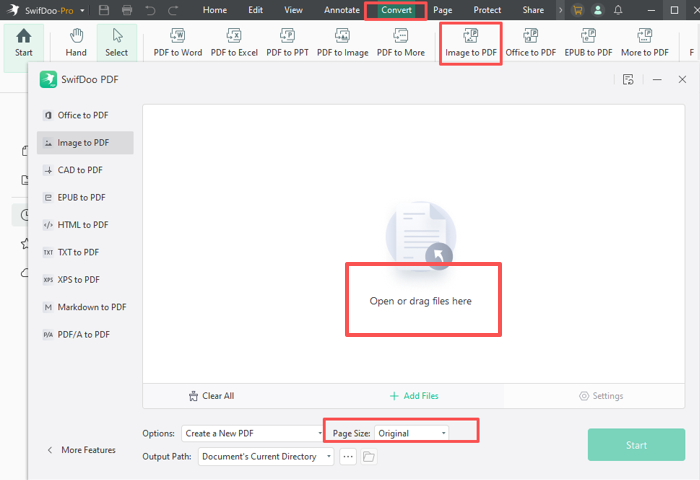Image resolution: width=700 pixels, height=480 pixels.
Task: Click the Save icon in title bar
Action: [104, 10]
